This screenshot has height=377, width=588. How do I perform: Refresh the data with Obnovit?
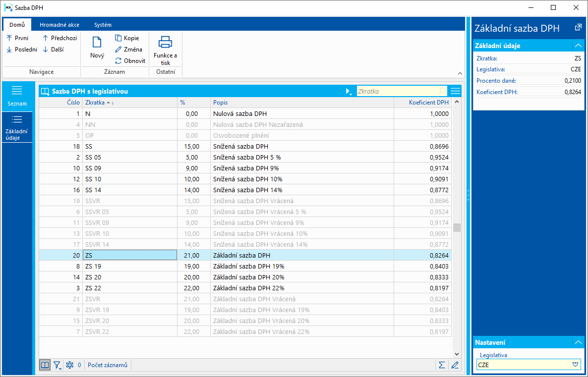[130, 60]
